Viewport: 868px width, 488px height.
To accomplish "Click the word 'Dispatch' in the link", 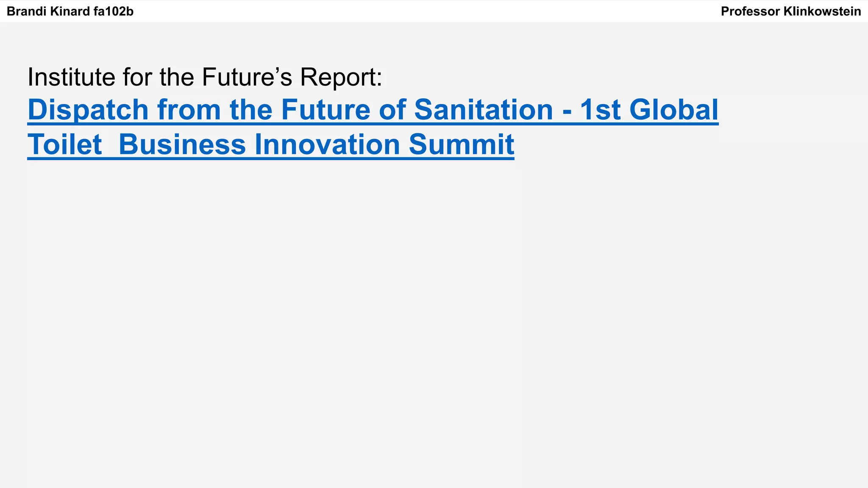I will click(88, 110).
